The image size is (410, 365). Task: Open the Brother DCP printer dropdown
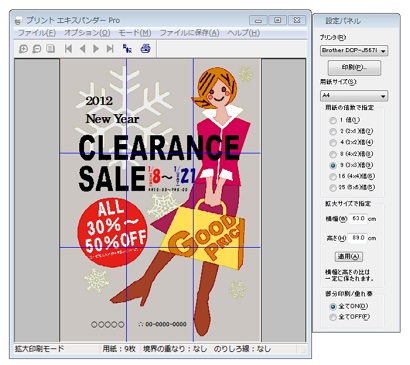tap(354, 51)
